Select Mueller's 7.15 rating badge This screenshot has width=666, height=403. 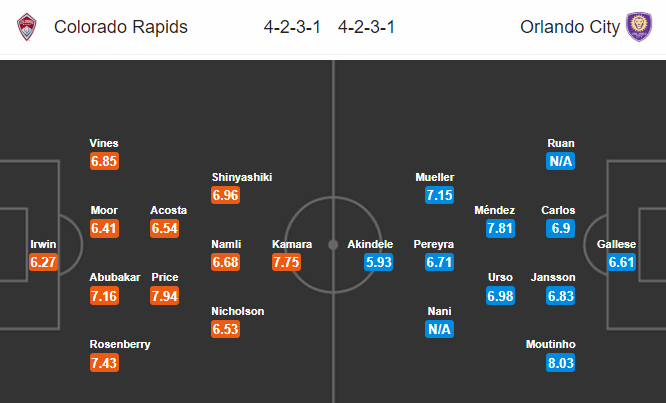pos(439,195)
